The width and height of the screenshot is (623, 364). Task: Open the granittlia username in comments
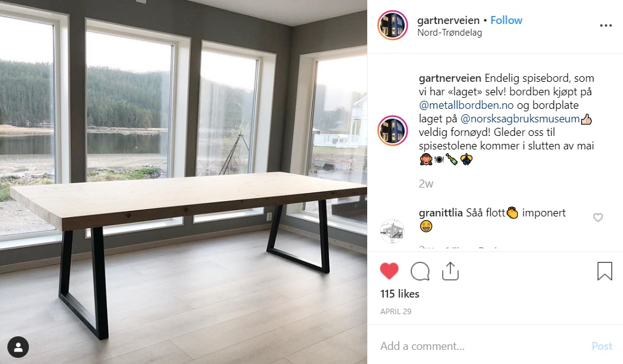point(440,213)
